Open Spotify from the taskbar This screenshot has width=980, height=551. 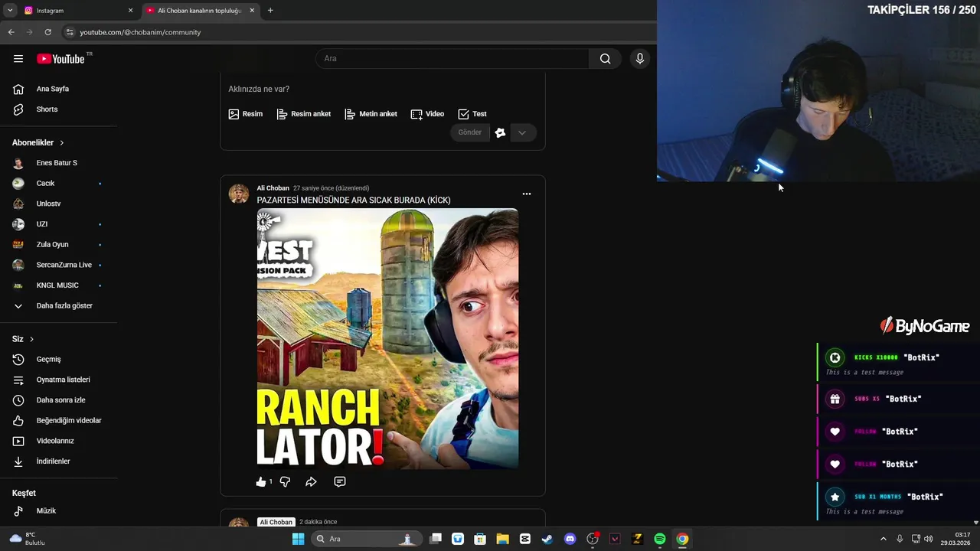pyautogui.click(x=659, y=539)
